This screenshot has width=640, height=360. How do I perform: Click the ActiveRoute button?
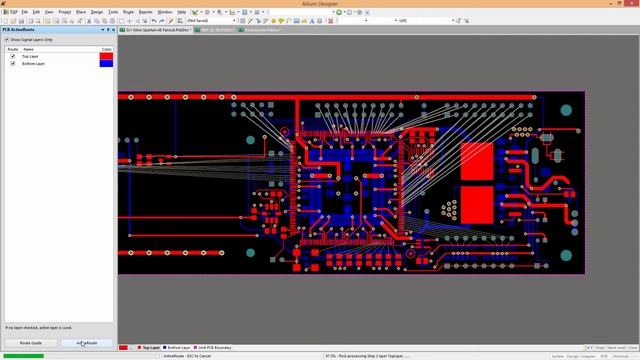pyautogui.click(x=87, y=343)
